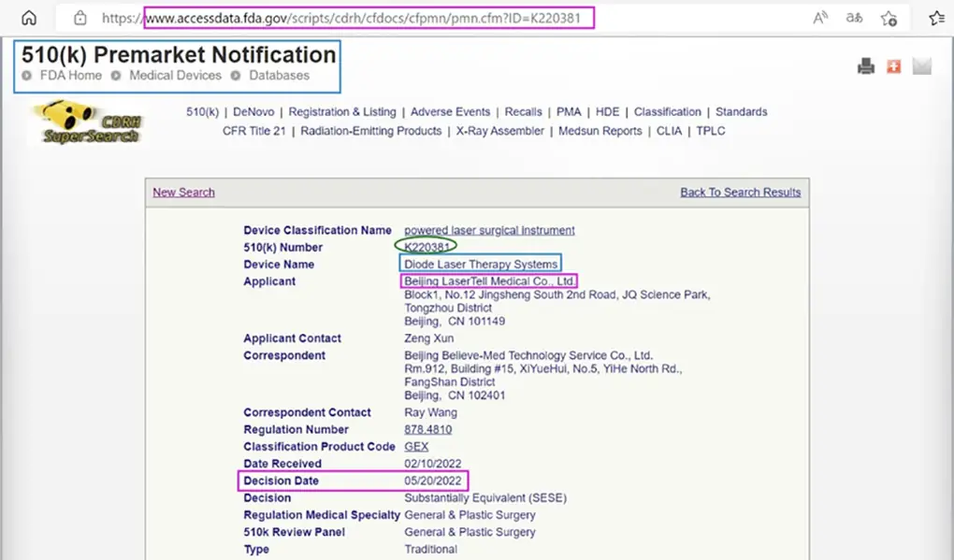Open the DeNovo database link
The width and height of the screenshot is (954, 560).
[x=253, y=112]
